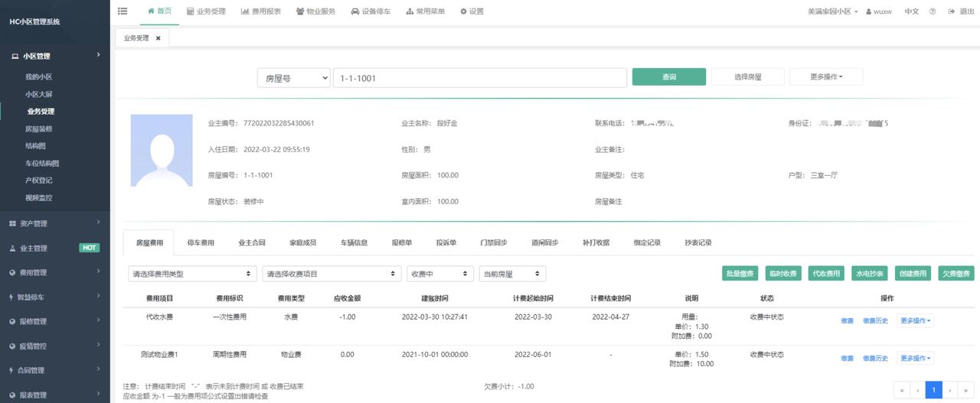Open 业务受理 top menu
Viewport: 980px width, 403px height.
pos(206,11)
